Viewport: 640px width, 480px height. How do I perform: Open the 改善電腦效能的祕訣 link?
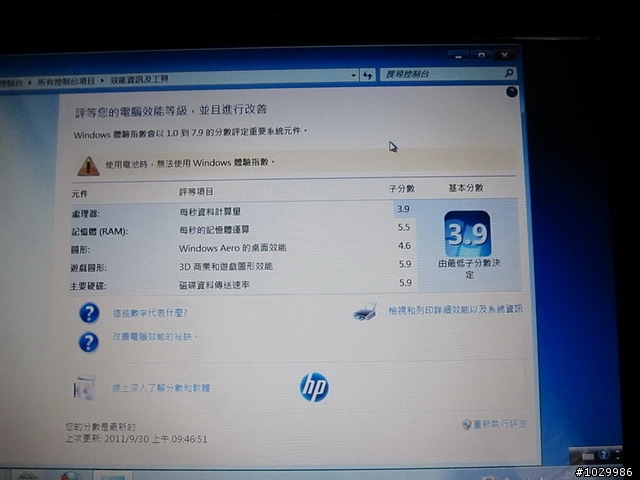tap(154, 337)
